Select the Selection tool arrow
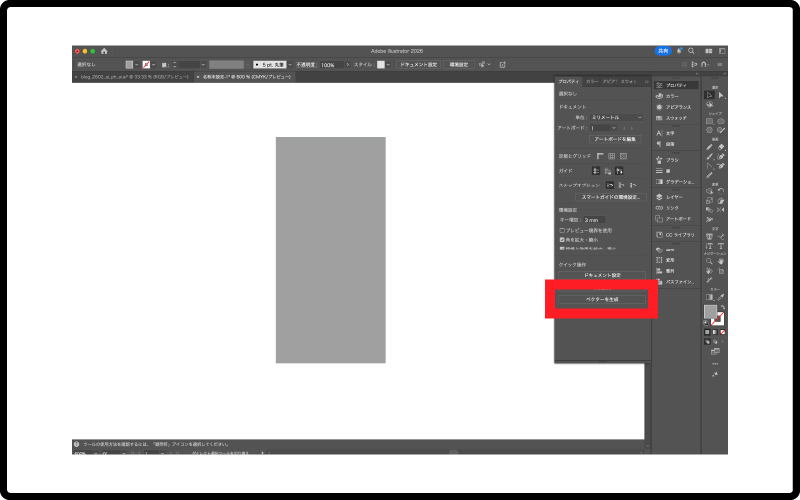Viewport: 800px width, 500px height. [x=709, y=95]
